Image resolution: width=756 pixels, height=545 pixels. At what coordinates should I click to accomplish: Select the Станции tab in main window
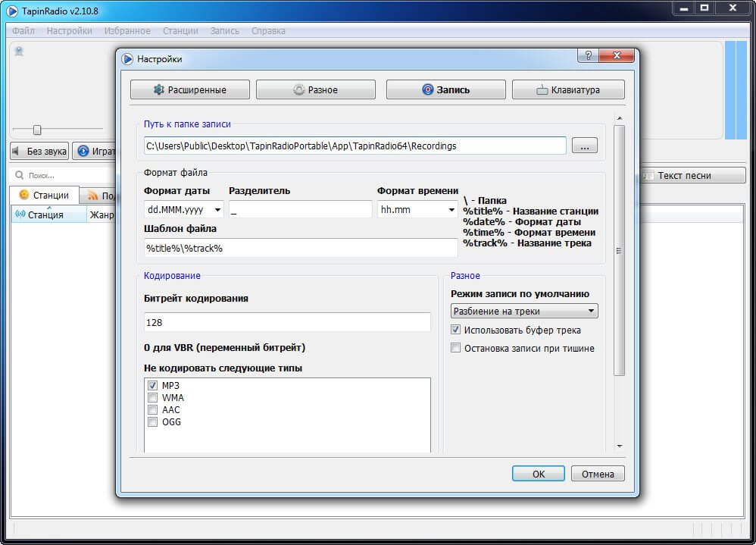point(44,195)
